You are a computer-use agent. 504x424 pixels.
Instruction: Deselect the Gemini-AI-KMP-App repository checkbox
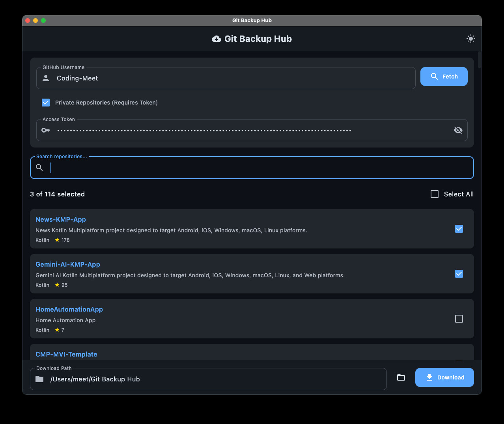459,274
